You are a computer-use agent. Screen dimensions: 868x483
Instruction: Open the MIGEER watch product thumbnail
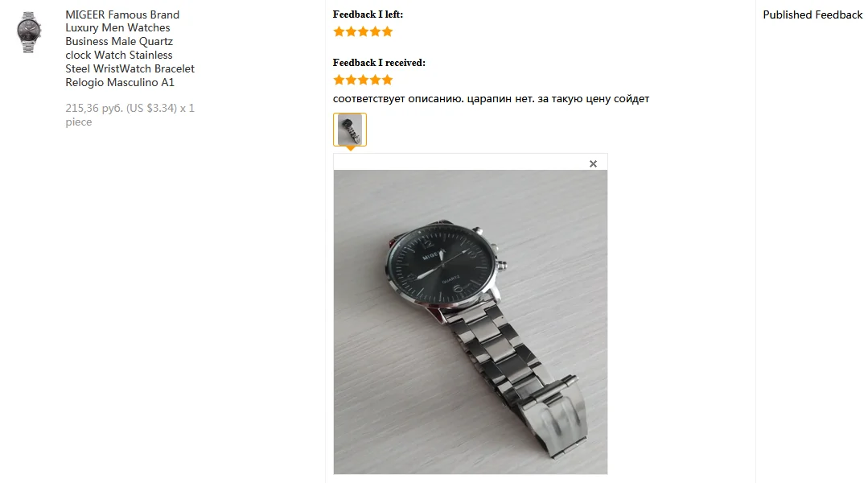pyautogui.click(x=29, y=32)
